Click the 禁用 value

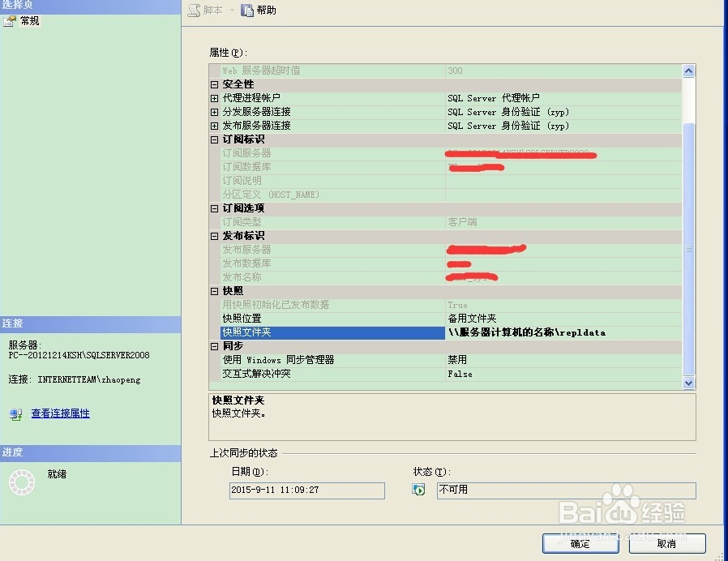click(457, 360)
